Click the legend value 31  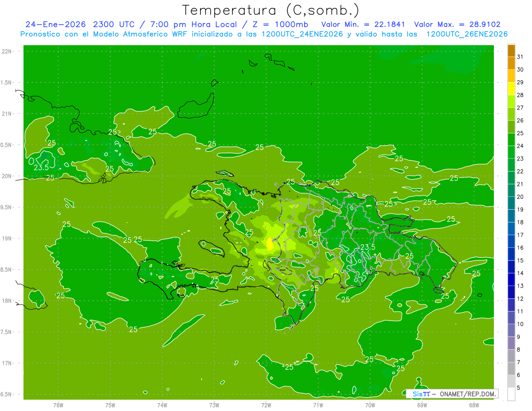520,57
